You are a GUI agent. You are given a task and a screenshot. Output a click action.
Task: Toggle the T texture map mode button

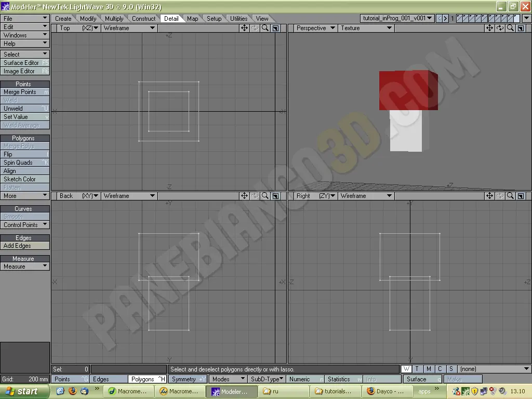click(417, 369)
